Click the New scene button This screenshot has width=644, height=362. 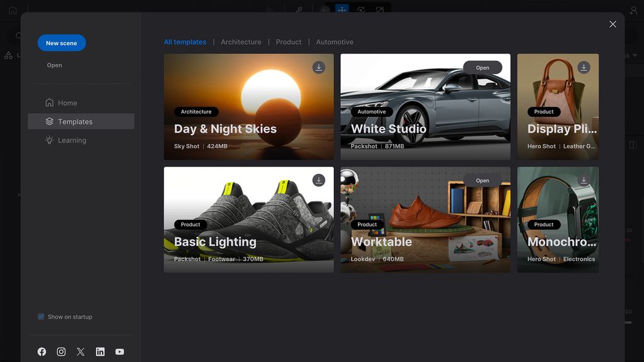tap(61, 43)
